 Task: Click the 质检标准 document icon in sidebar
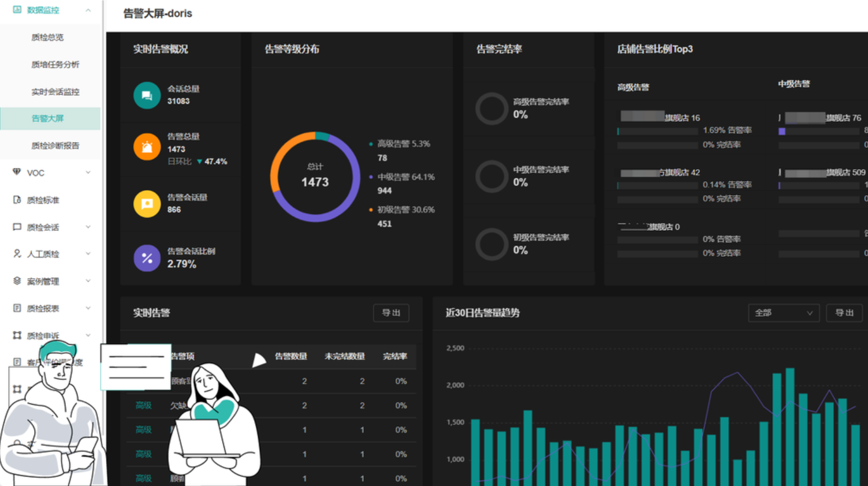click(x=17, y=200)
